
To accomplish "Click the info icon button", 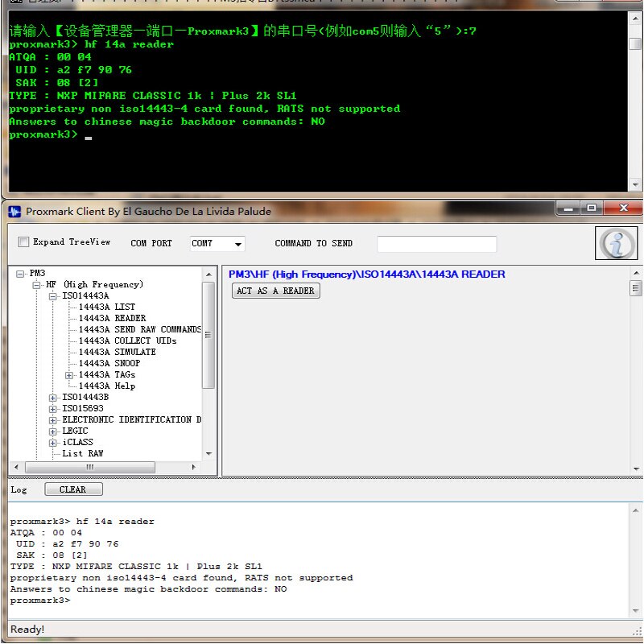I will pyautogui.click(x=616, y=243).
